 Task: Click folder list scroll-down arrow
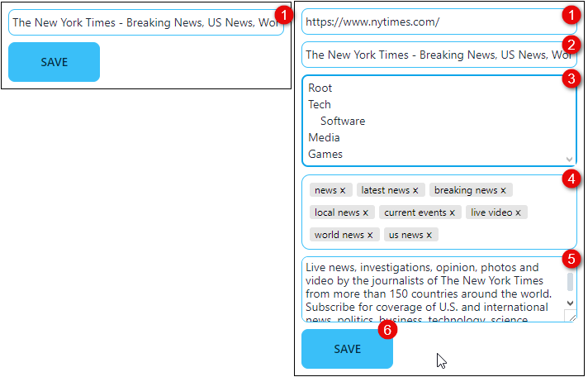coord(569,160)
